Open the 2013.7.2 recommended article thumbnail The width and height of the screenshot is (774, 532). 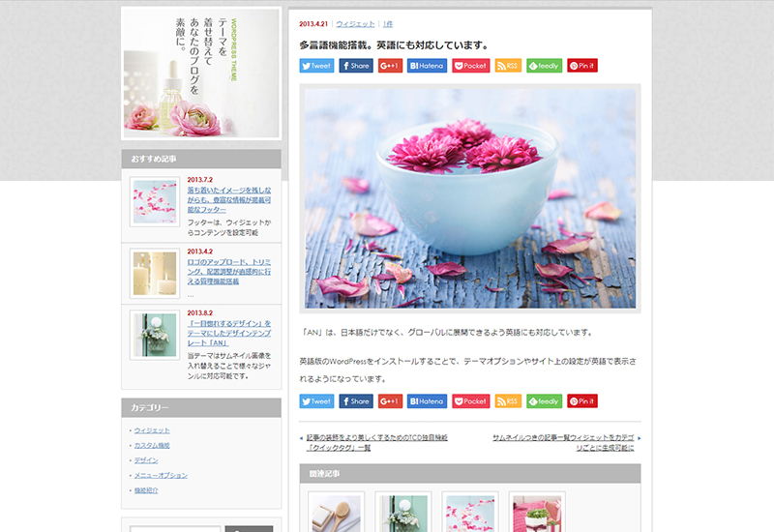pyautogui.click(x=155, y=202)
